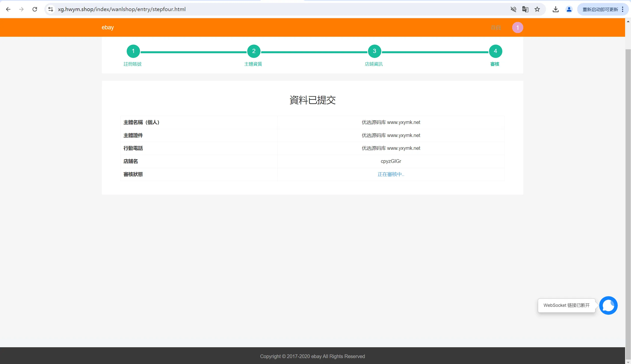This screenshot has height=364, width=631.
Task: Click the muted sound icon in the address bar
Action: pos(513,9)
